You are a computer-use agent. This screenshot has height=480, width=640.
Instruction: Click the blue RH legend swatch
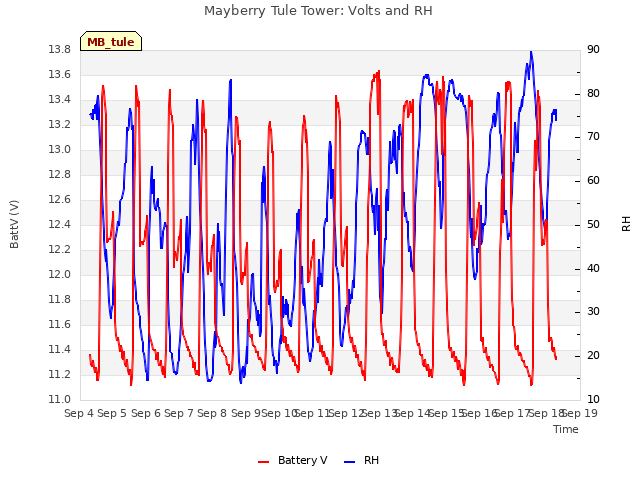point(350,462)
